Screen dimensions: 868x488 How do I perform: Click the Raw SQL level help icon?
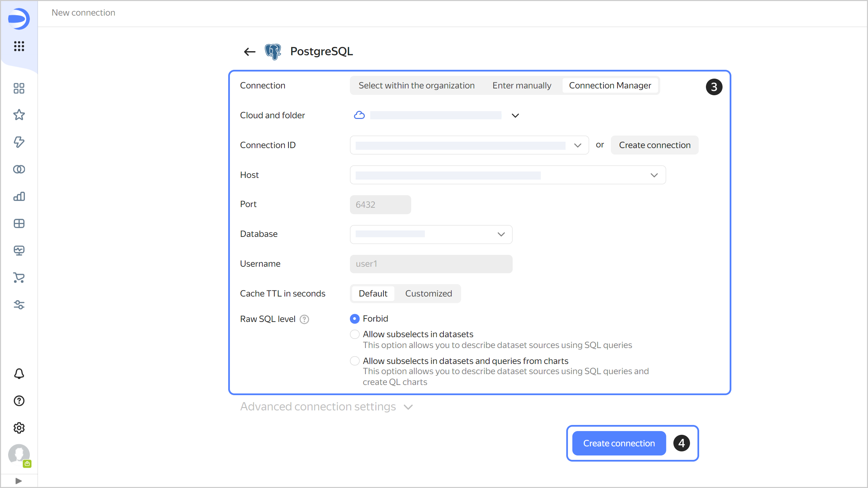(x=304, y=319)
